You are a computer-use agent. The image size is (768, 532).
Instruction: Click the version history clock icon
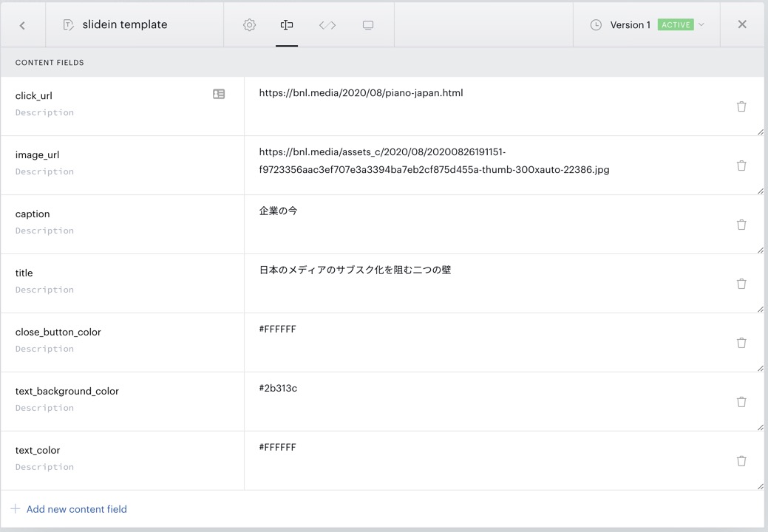[596, 25]
